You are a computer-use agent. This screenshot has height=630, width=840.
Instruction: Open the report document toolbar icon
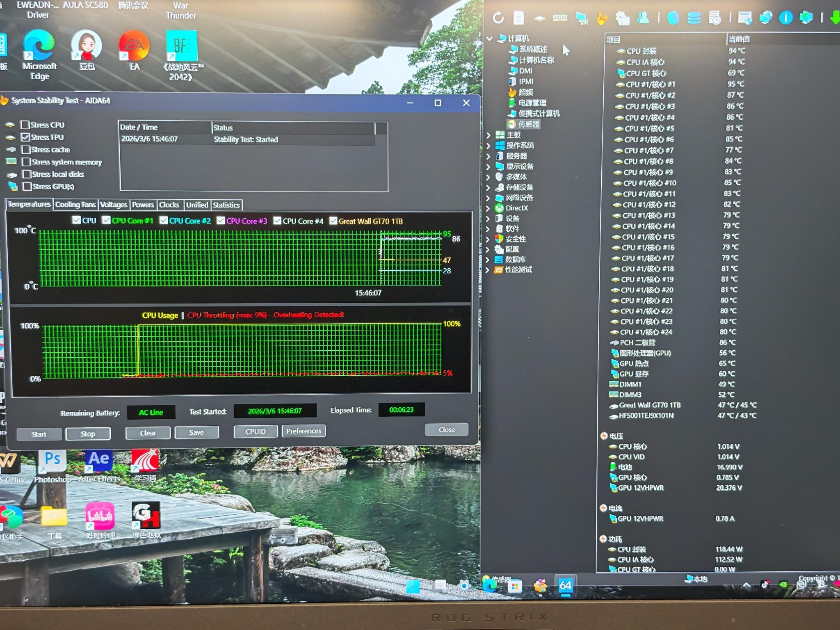tap(519, 18)
